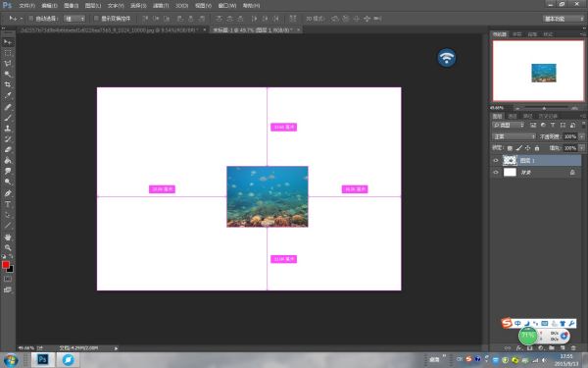Open the 不透明度 slider arrow
Image resolution: width=588 pixels, height=368 pixels.
pyautogui.click(x=581, y=136)
